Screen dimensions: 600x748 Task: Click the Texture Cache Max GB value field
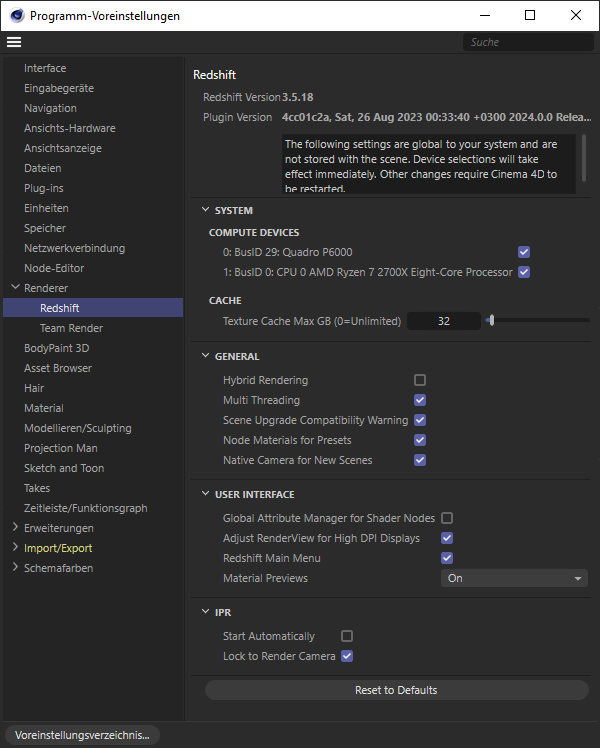(x=443, y=321)
